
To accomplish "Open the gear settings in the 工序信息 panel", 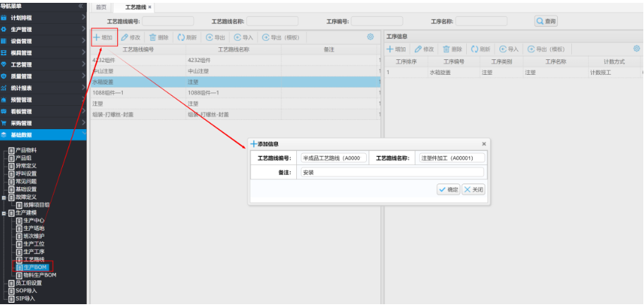I will coord(636,49).
